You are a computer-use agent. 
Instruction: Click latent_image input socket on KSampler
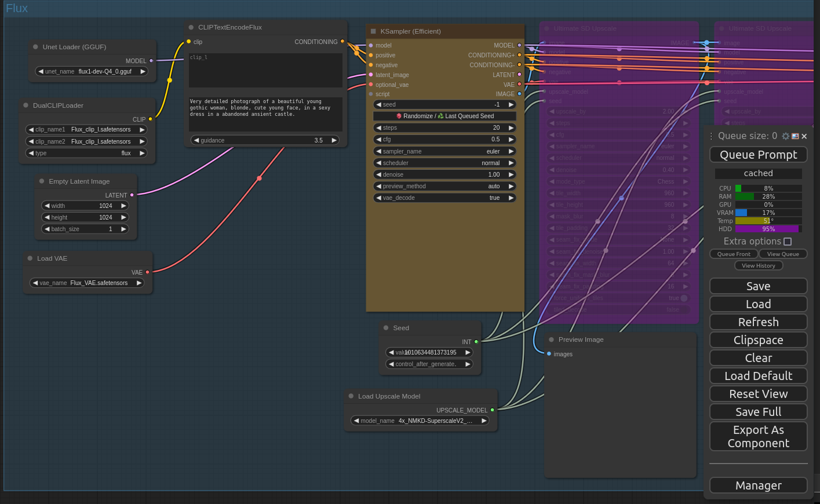371,75
